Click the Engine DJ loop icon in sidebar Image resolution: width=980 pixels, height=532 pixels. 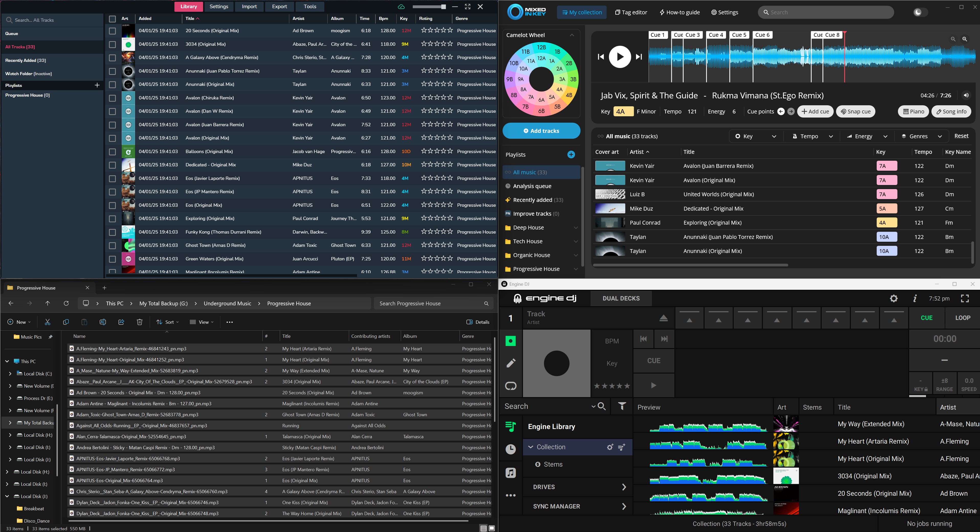pos(510,386)
